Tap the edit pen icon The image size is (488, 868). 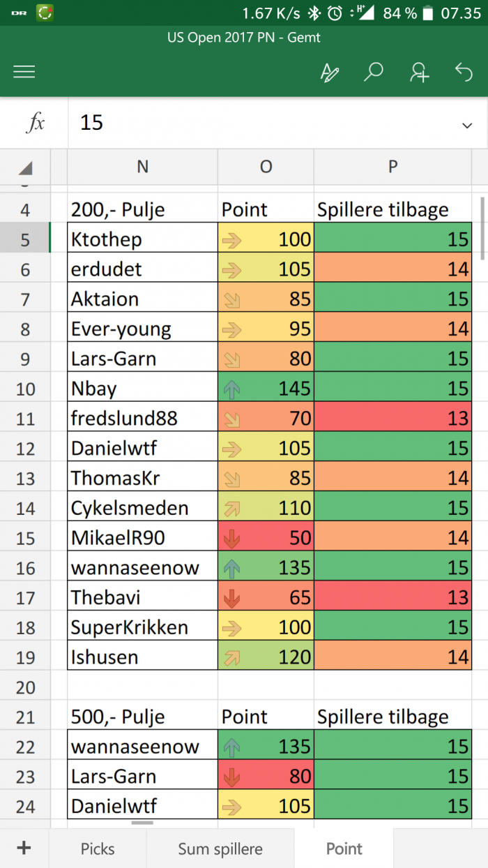tap(329, 72)
